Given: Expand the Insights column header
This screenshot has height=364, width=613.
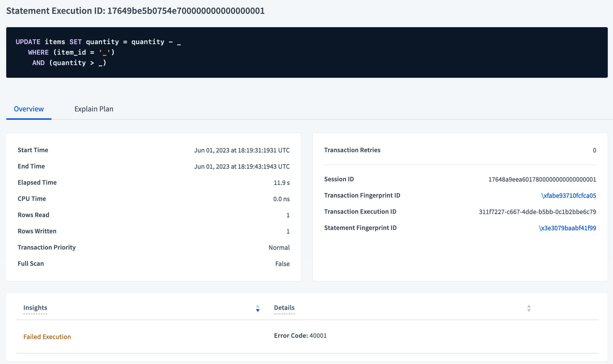Looking at the screenshot, I should coord(35,307).
